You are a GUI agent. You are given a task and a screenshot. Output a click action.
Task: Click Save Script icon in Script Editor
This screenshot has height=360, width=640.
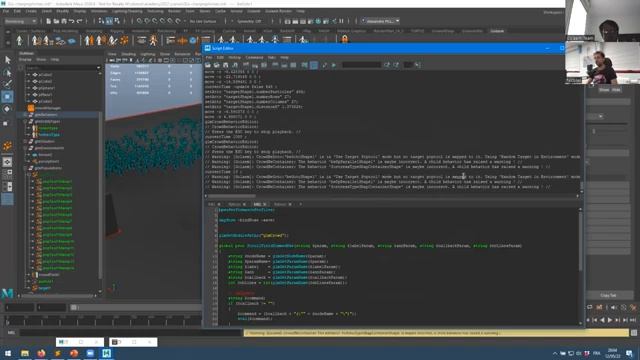tap(226, 65)
